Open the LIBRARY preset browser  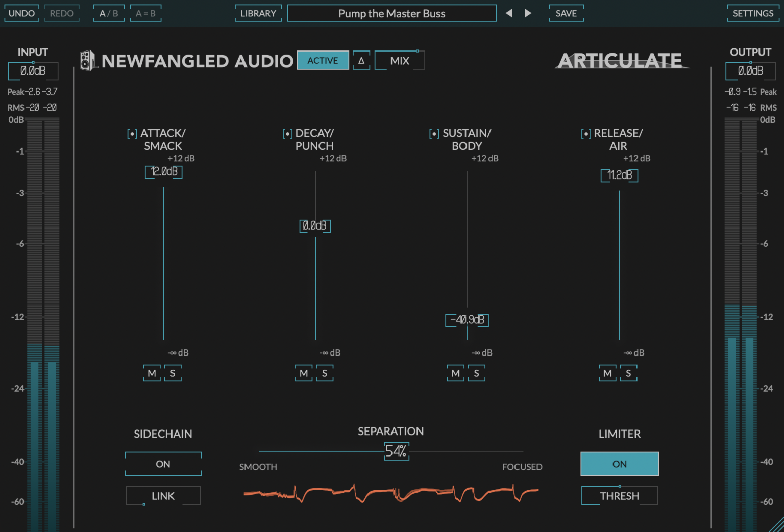coord(258,13)
